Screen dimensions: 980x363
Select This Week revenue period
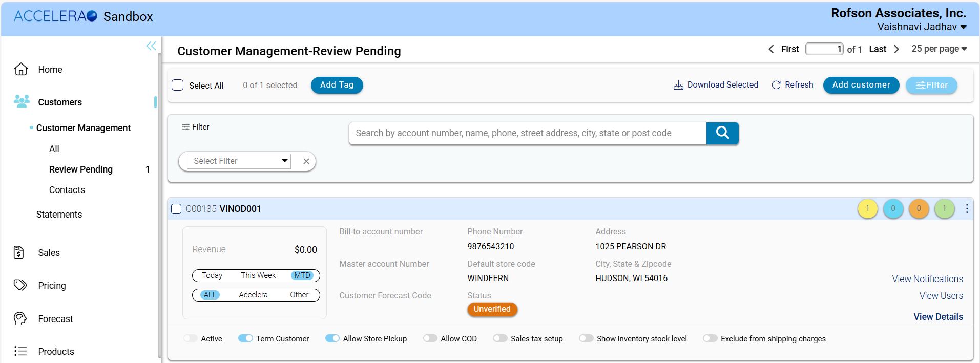click(x=258, y=275)
